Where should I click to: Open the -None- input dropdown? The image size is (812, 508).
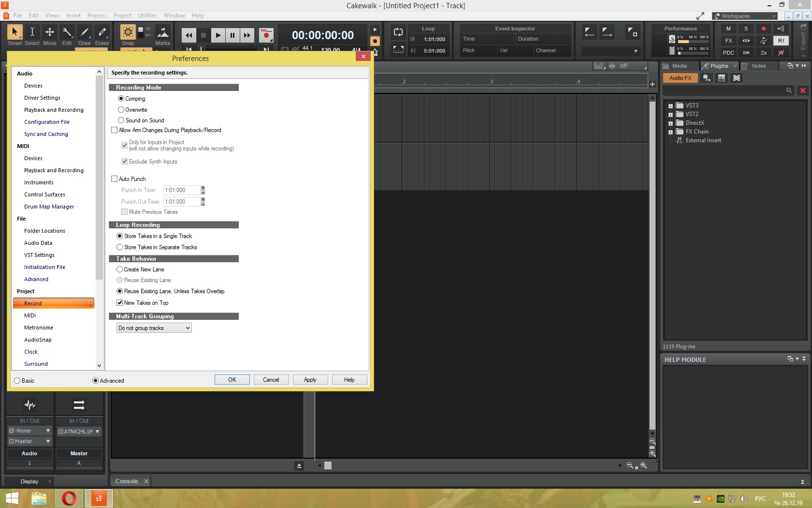point(29,431)
